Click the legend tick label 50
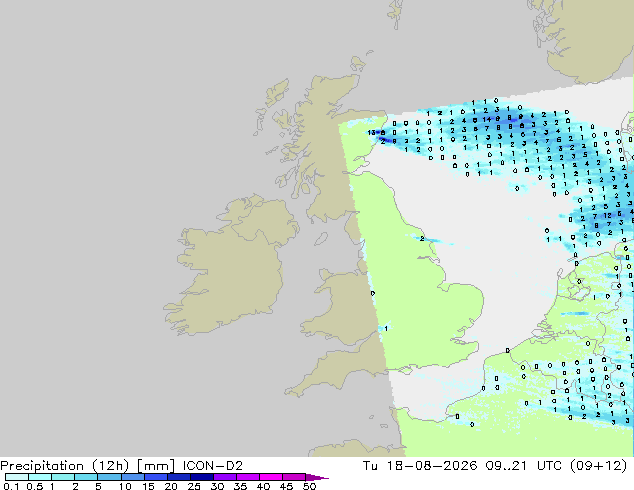 [309, 486]
